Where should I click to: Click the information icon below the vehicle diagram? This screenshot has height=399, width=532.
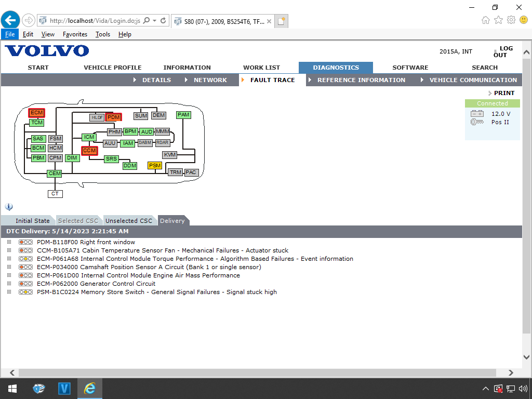(9, 207)
